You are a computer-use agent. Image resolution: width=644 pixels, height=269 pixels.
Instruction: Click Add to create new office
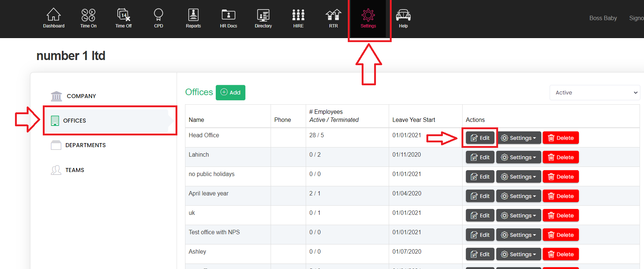230,93
